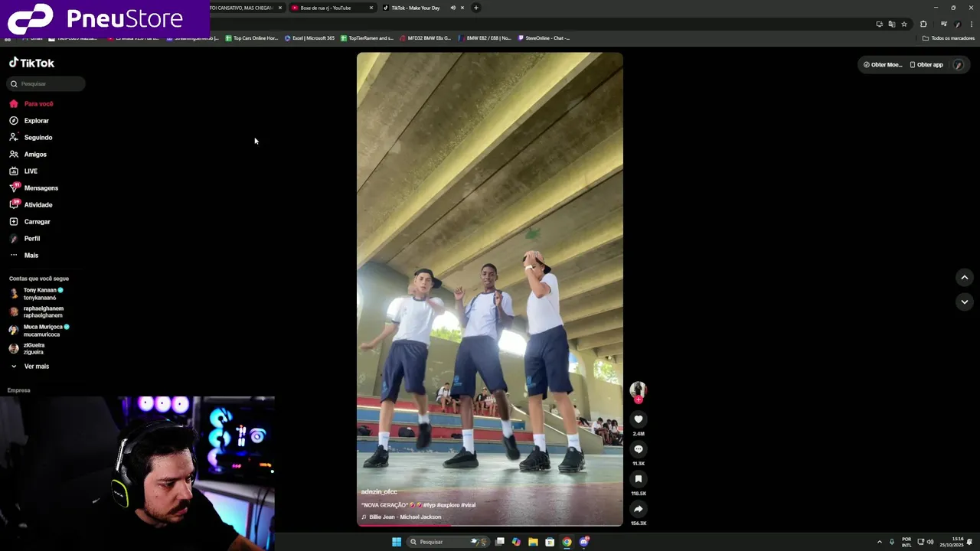Click the TikTok logo
Screen dimensions: 980x551
click(31, 63)
